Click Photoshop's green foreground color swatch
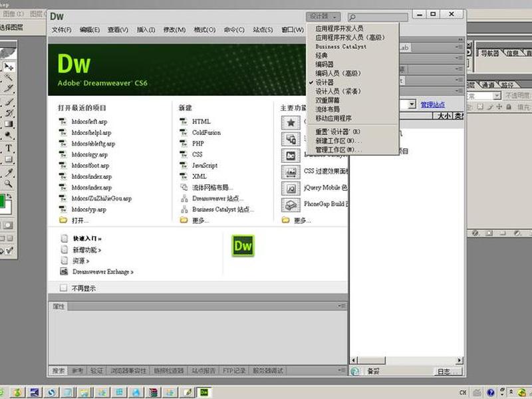This screenshot has width=532, height=399. tap(2, 201)
